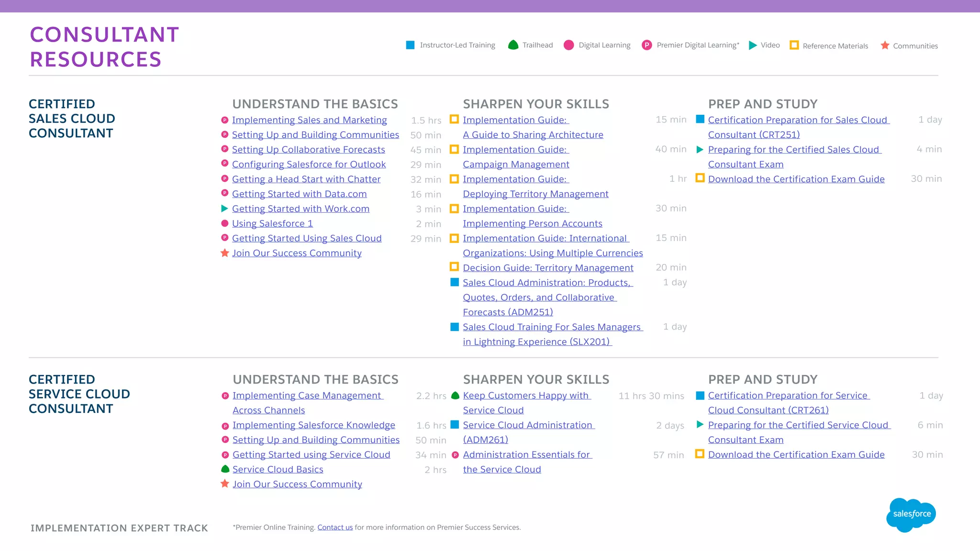
Task: Open Forecasts (ADM251) course link
Action: tap(508, 312)
